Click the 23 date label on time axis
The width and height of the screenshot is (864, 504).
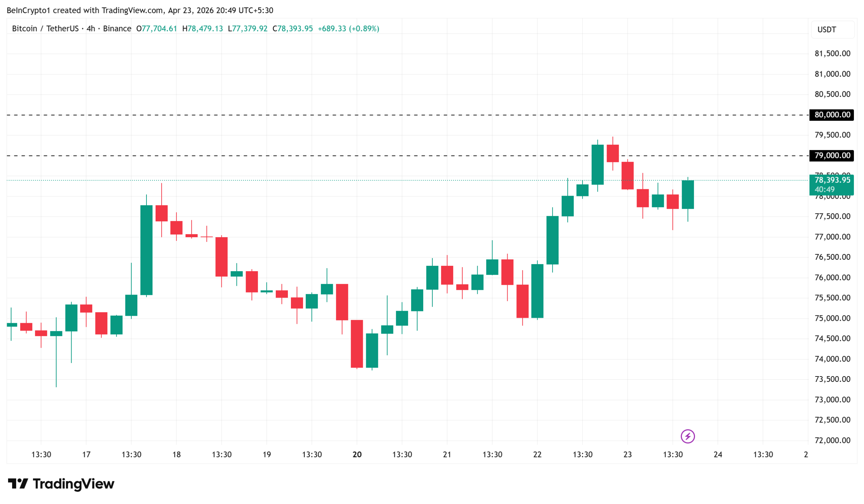tap(627, 454)
